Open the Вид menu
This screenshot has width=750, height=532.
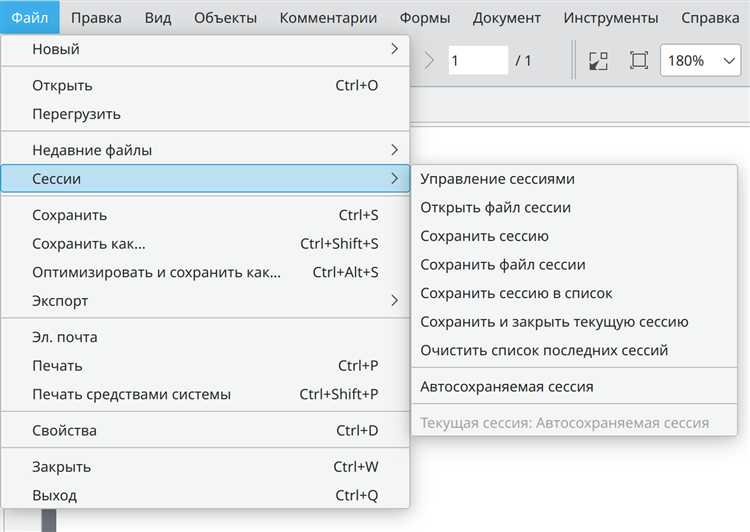(158, 18)
